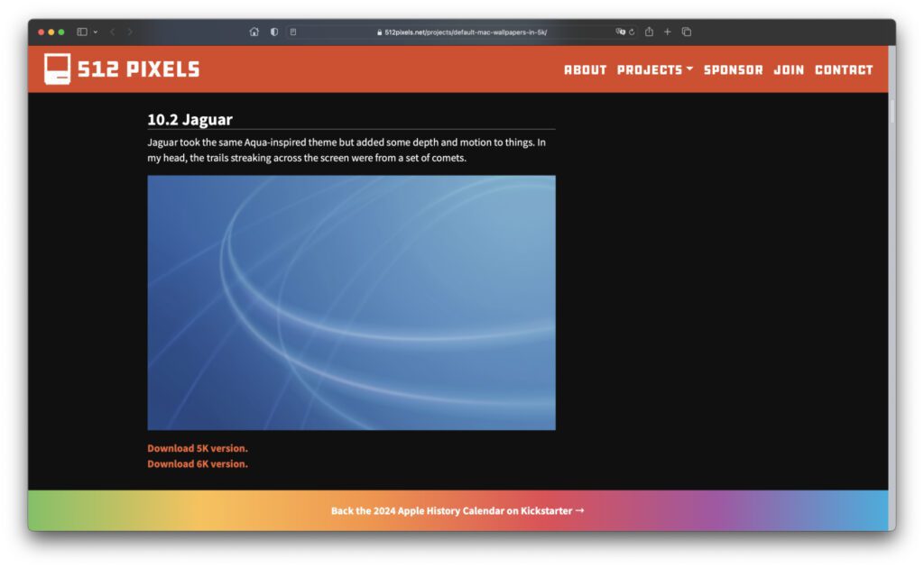Click Download 5K version link
924x568 pixels.
(198, 448)
